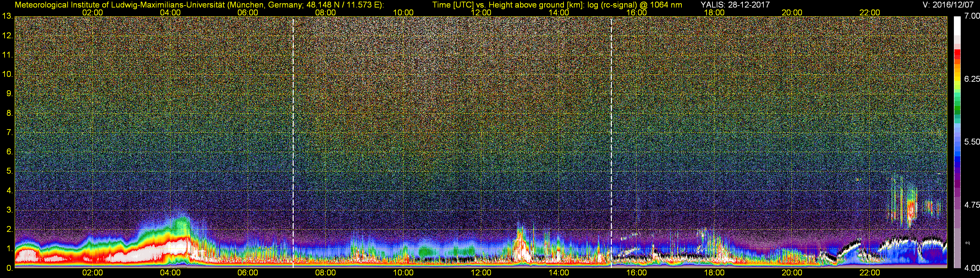This screenshot has width=980, height=278.
Task: Click the 08:00 label on the upper time axis
Action: click(326, 12)
